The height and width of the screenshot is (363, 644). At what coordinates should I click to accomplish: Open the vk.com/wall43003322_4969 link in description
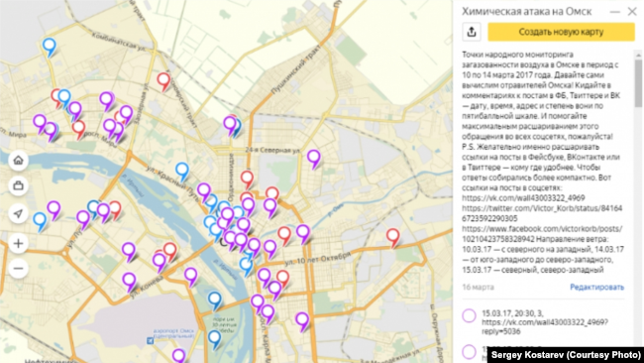[523, 198]
